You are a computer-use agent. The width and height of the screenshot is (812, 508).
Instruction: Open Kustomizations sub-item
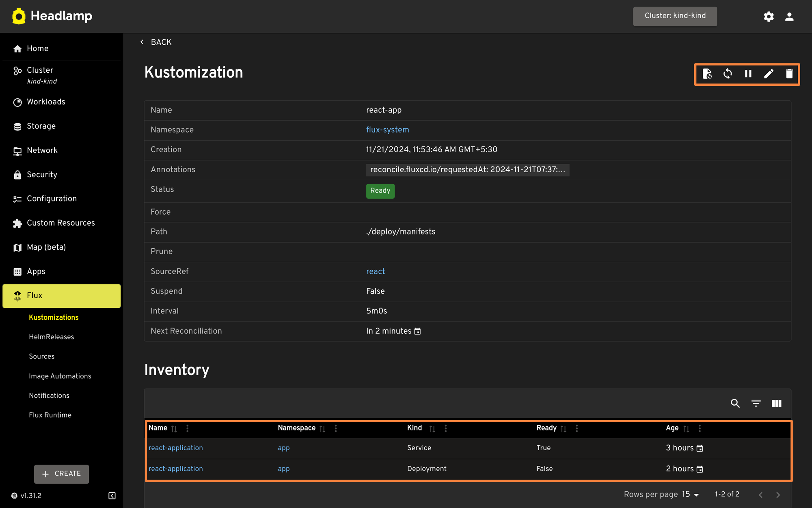tap(54, 317)
